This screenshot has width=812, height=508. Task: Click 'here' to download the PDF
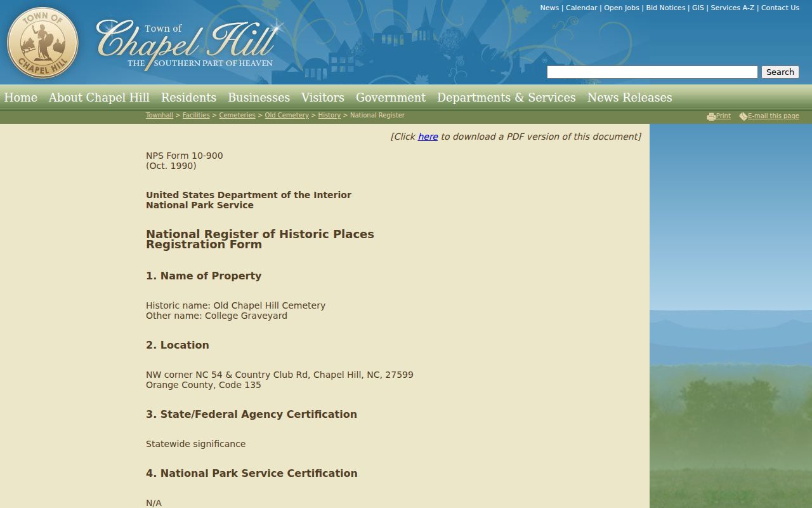pyautogui.click(x=428, y=137)
